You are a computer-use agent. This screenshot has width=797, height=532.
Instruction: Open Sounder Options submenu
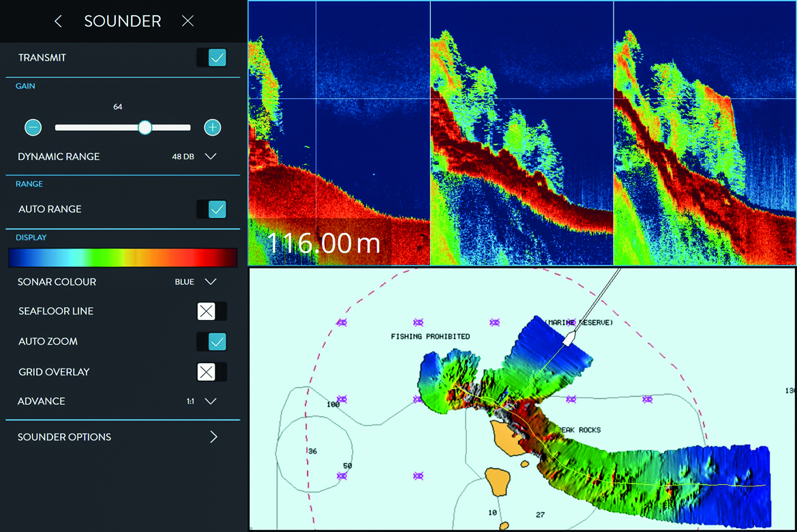pos(213,437)
